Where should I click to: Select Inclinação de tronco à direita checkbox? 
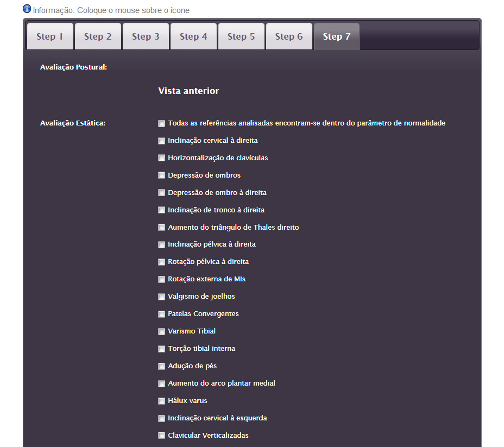click(x=162, y=210)
